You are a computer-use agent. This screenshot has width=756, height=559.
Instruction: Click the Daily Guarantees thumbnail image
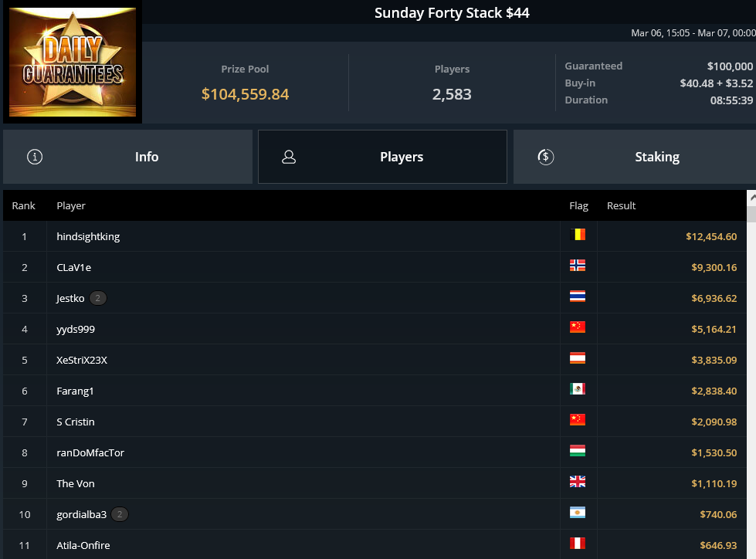[73, 62]
